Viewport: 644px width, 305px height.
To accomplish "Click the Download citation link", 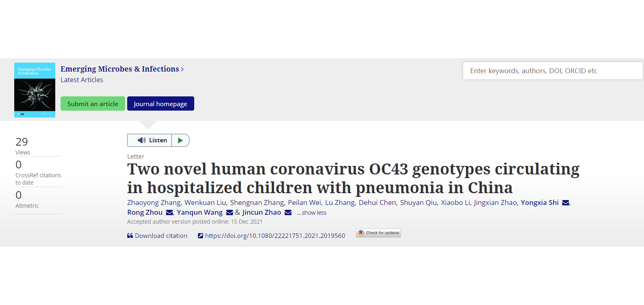I will pyautogui.click(x=161, y=236).
